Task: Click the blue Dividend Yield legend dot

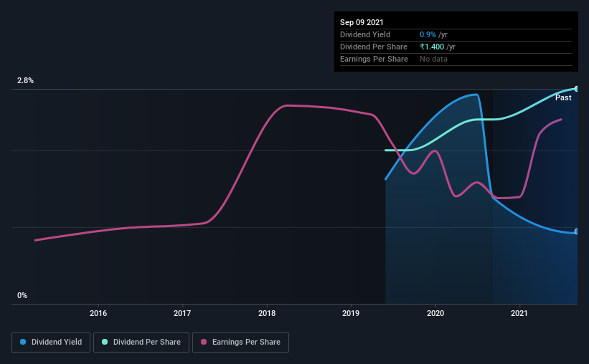Action: pyautogui.click(x=23, y=342)
